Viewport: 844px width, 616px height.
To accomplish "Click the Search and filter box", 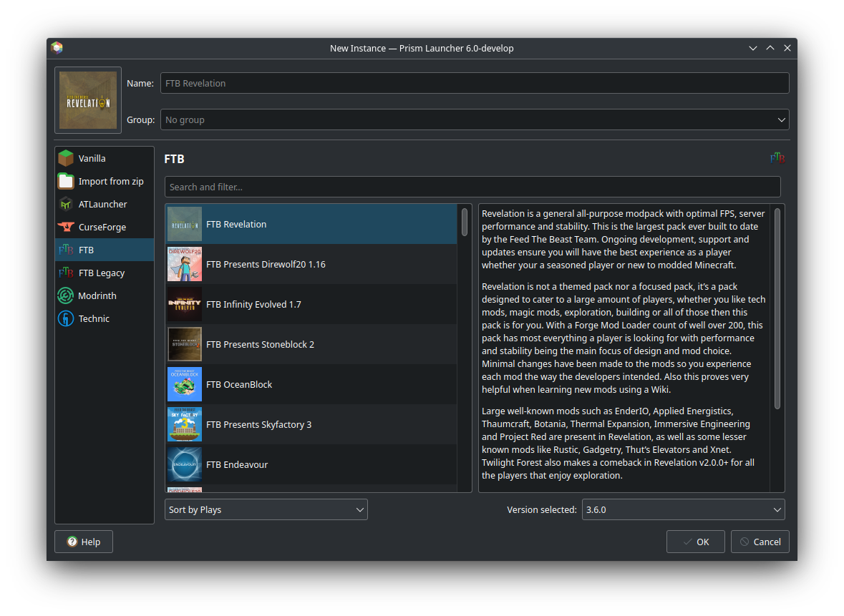I will click(x=472, y=187).
